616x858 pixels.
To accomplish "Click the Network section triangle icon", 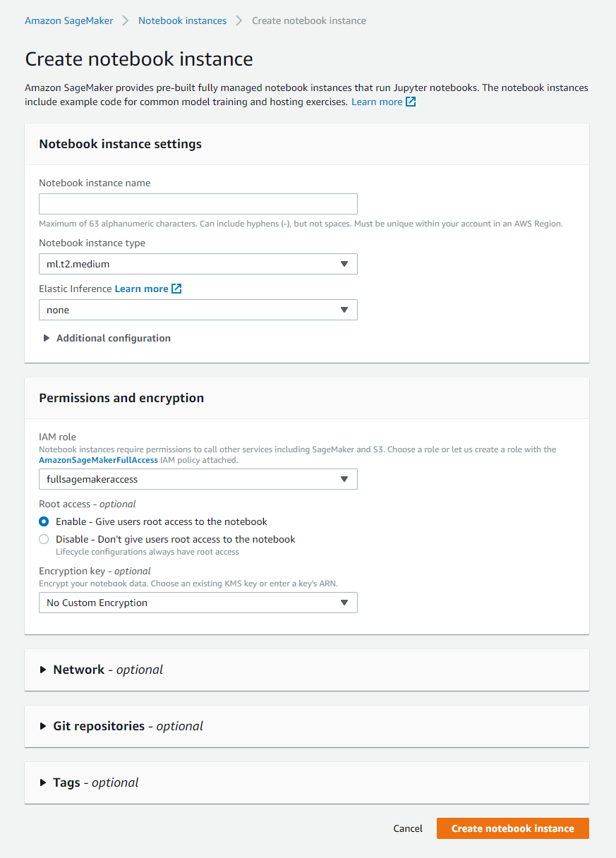I will coord(44,670).
